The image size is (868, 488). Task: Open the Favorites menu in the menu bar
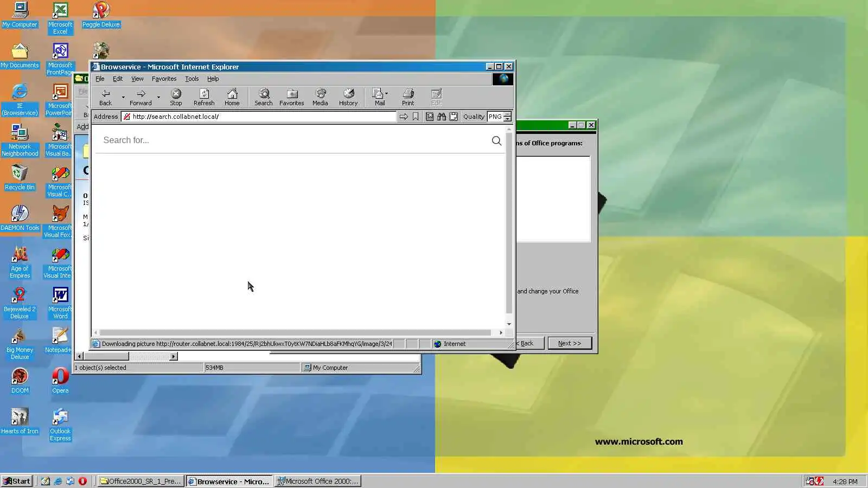point(164,79)
